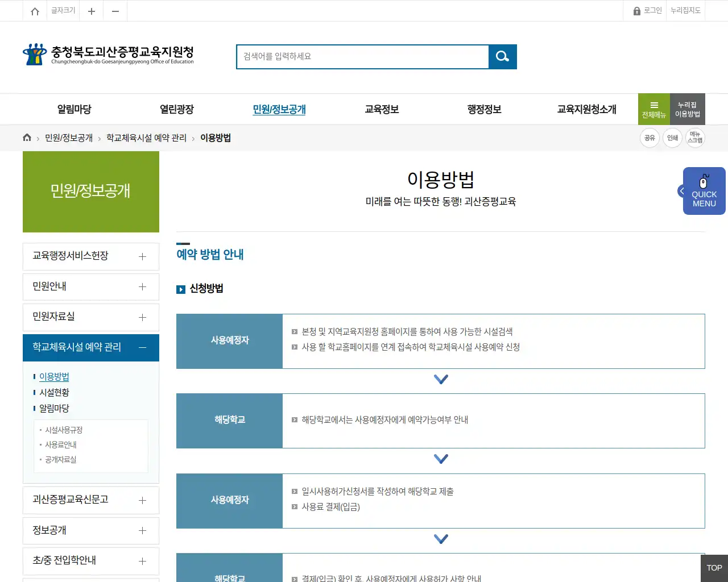The height and width of the screenshot is (582, 728).
Task: Open 공개자료실 sub-item
Action: 61,460
